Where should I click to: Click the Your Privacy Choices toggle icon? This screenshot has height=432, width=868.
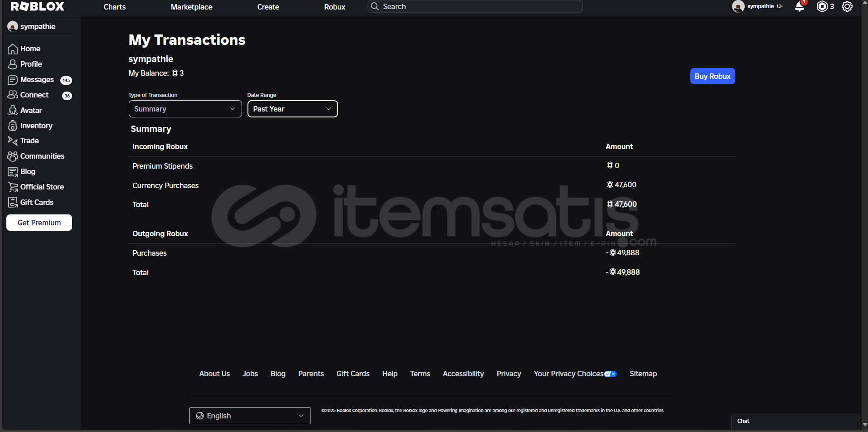pyautogui.click(x=611, y=374)
